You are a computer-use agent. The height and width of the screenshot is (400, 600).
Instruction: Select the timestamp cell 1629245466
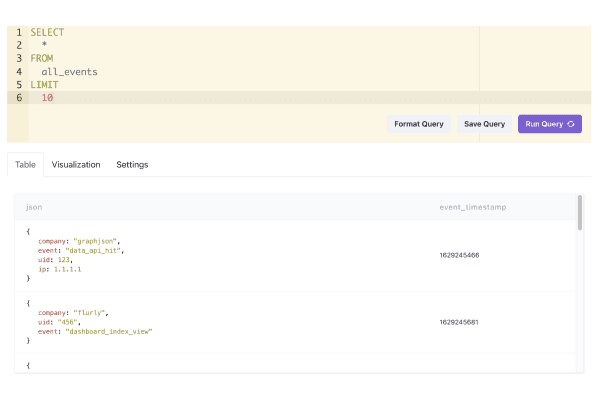point(459,255)
